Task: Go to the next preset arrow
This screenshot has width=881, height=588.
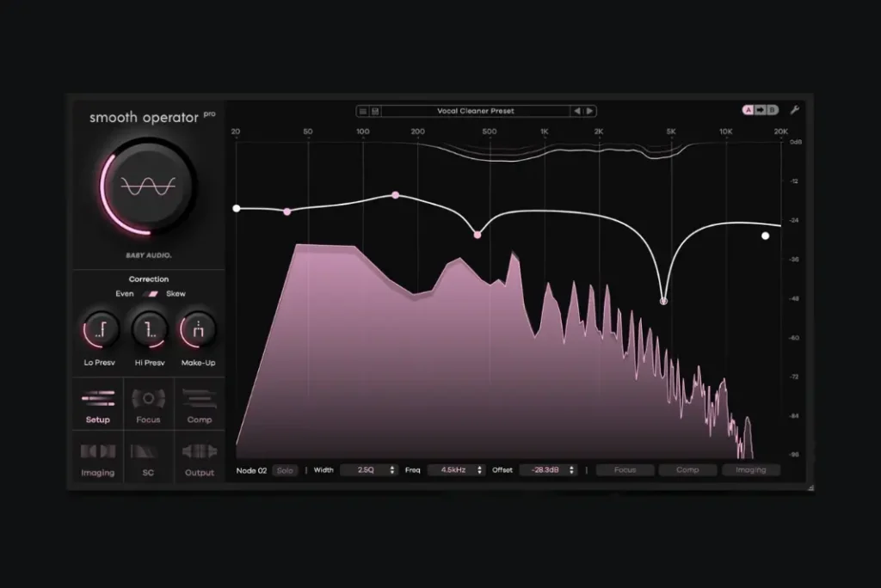Action: point(589,111)
